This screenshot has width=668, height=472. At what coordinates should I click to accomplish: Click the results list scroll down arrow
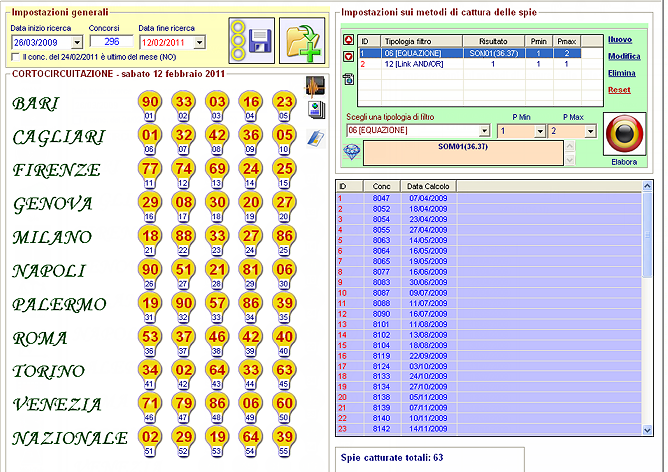(x=647, y=430)
